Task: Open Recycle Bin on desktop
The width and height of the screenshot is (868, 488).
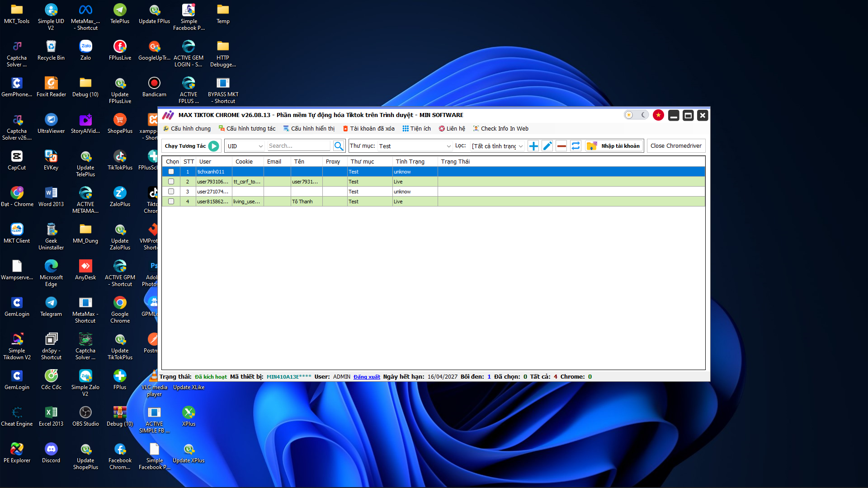Action: (51, 51)
